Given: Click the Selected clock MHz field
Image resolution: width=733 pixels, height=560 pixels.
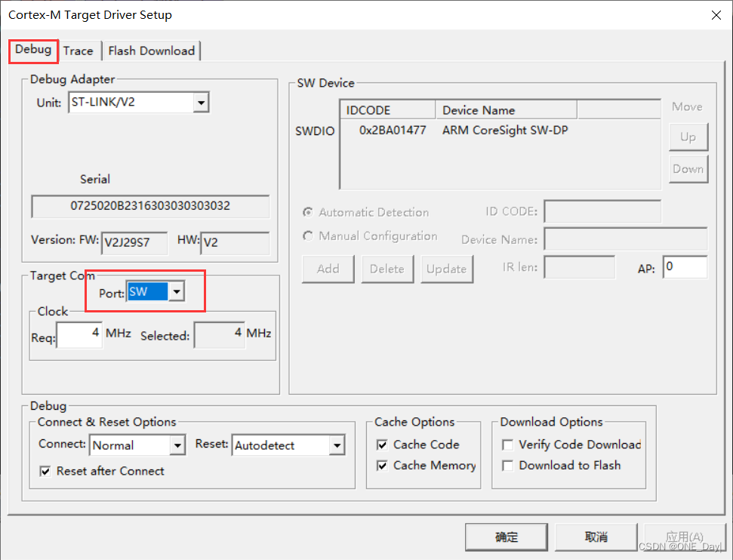Looking at the screenshot, I should point(219,334).
